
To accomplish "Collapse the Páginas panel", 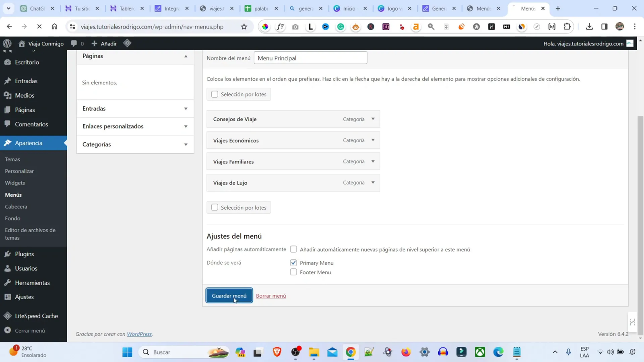I will [185, 56].
